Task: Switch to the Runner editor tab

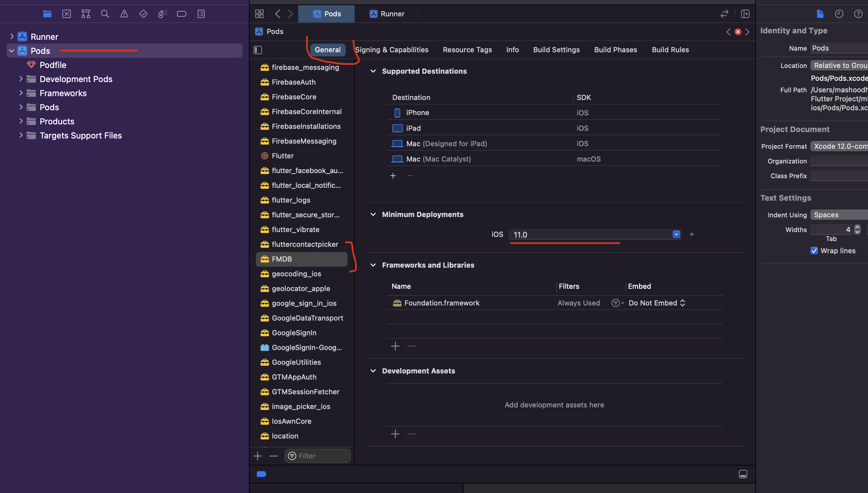Action: point(387,14)
